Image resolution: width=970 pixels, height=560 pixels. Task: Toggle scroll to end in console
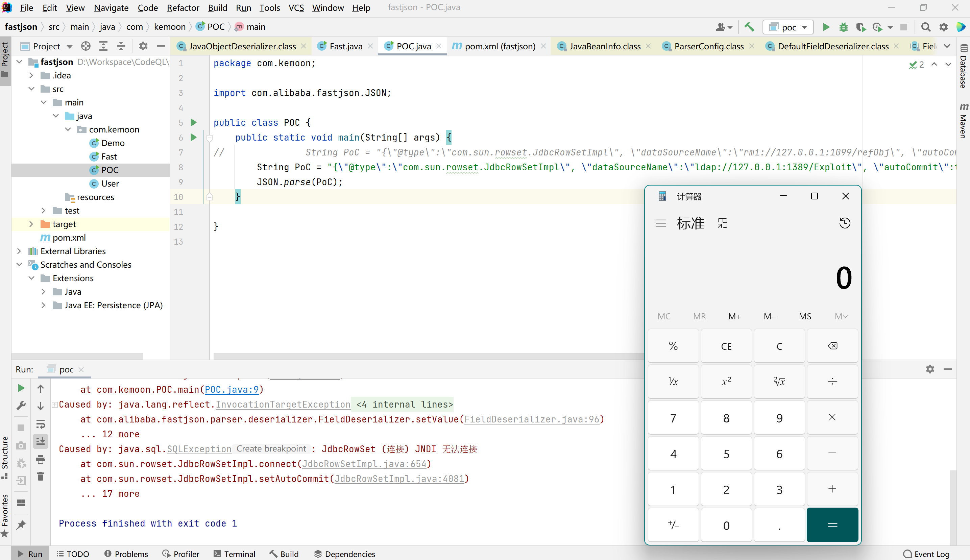click(40, 441)
